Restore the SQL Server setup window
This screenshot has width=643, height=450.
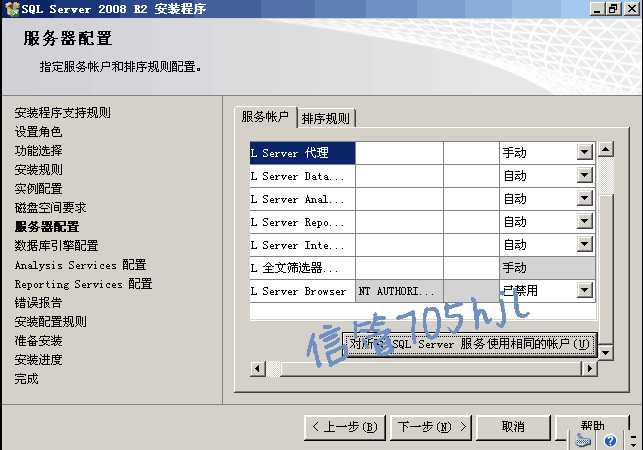pos(613,9)
